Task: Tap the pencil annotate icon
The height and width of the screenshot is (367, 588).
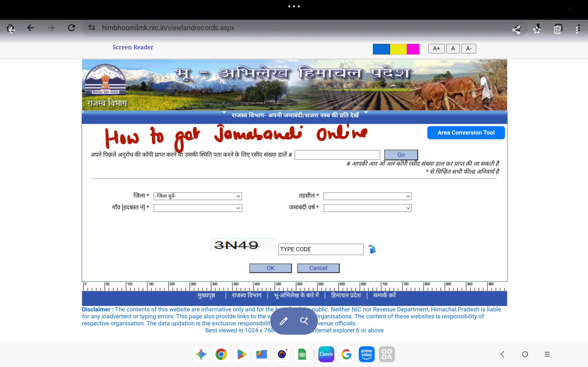Action: (284, 321)
